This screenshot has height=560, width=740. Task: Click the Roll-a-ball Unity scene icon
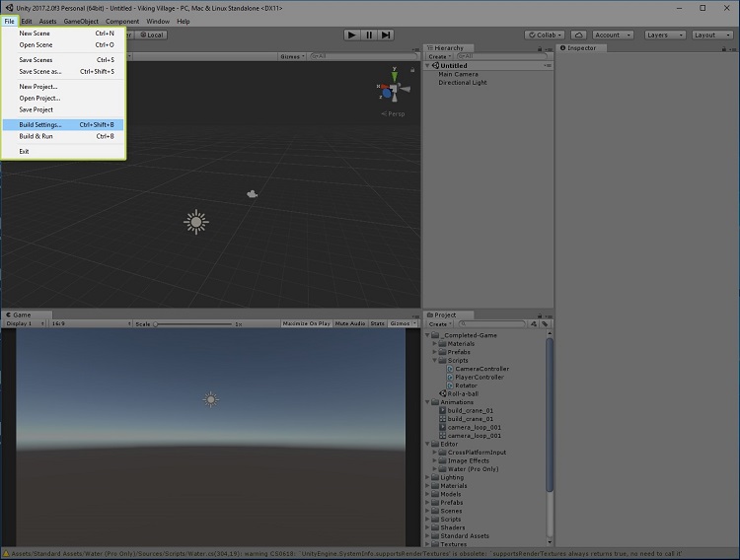tap(443, 393)
